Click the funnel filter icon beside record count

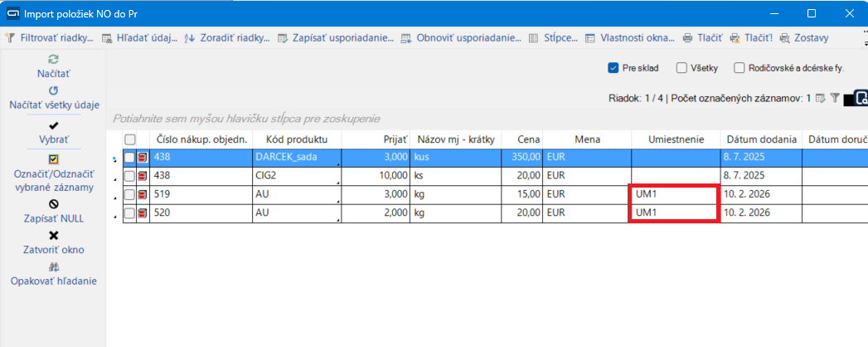click(x=835, y=98)
